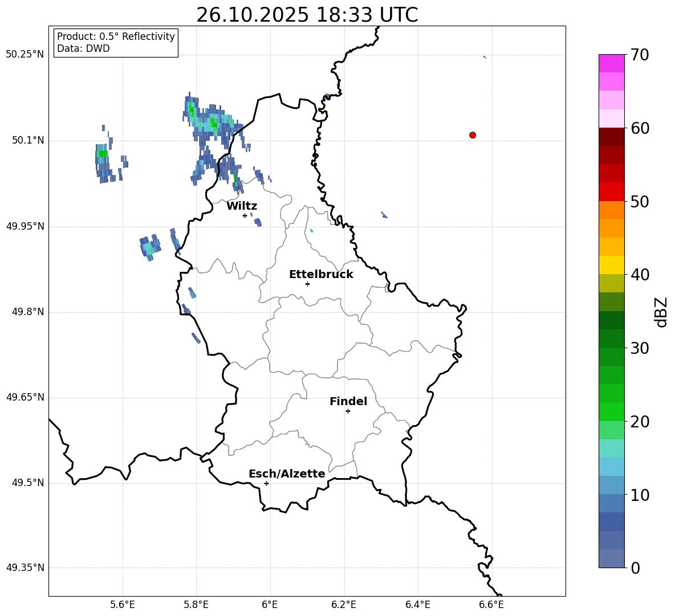
Task: Click the colorbar tick value 0
Action: tap(635, 568)
